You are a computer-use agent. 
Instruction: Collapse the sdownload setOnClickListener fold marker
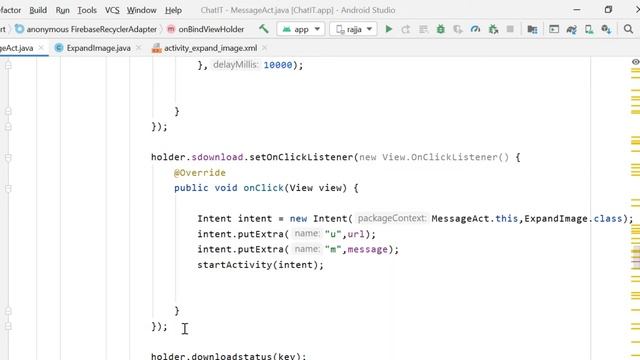(x=8, y=157)
